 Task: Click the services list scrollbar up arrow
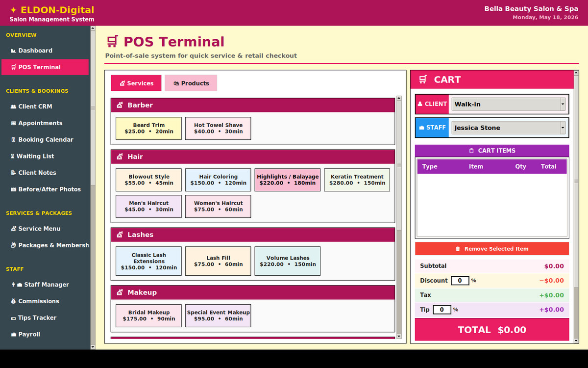click(399, 98)
